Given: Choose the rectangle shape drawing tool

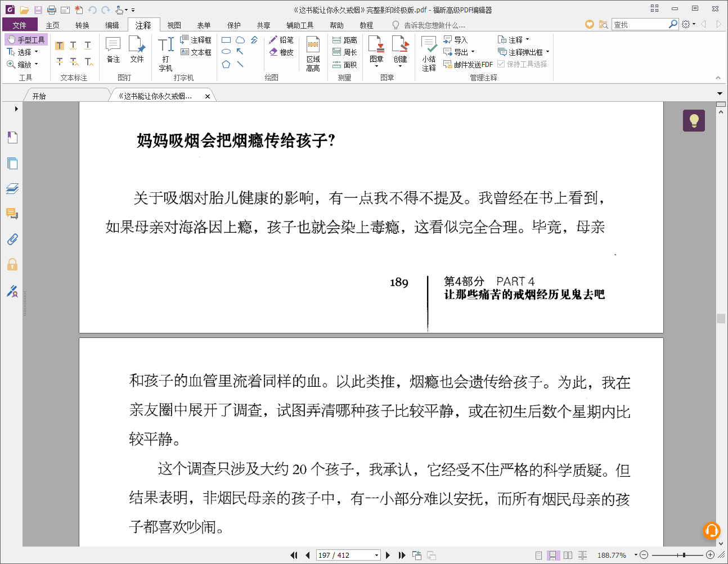Looking at the screenshot, I should (226, 40).
